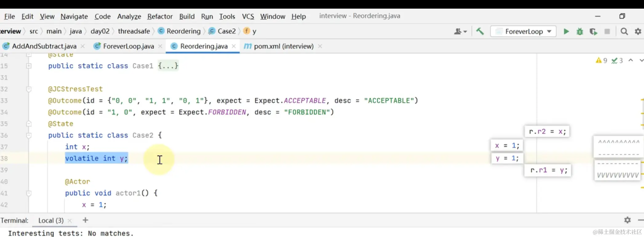Open the View menu

click(x=47, y=16)
